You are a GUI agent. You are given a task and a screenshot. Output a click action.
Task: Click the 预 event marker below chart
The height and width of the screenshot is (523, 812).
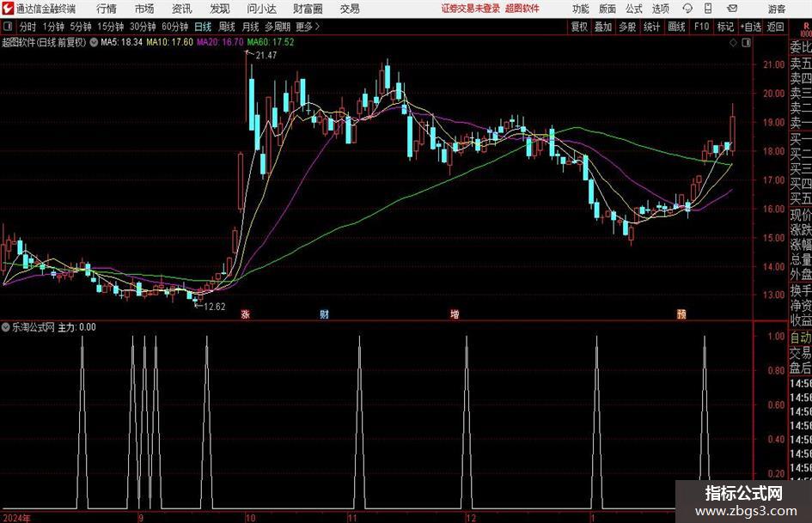click(x=681, y=313)
